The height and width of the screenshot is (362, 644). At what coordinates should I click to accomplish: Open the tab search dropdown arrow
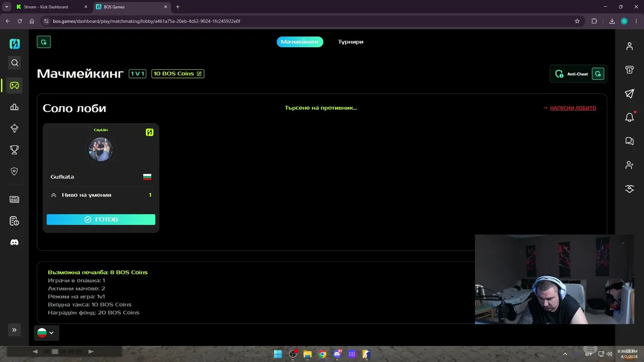click(x=7, y=7)
